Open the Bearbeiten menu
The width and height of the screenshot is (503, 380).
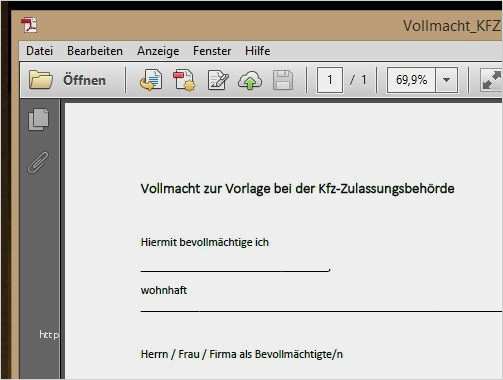click(95, 51)
